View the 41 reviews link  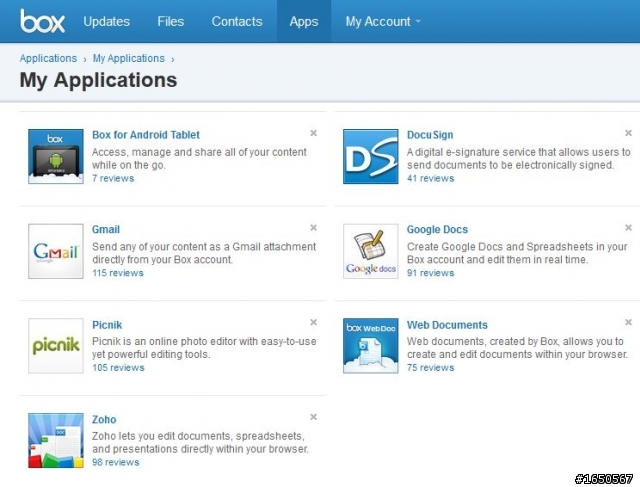[430, 178]
